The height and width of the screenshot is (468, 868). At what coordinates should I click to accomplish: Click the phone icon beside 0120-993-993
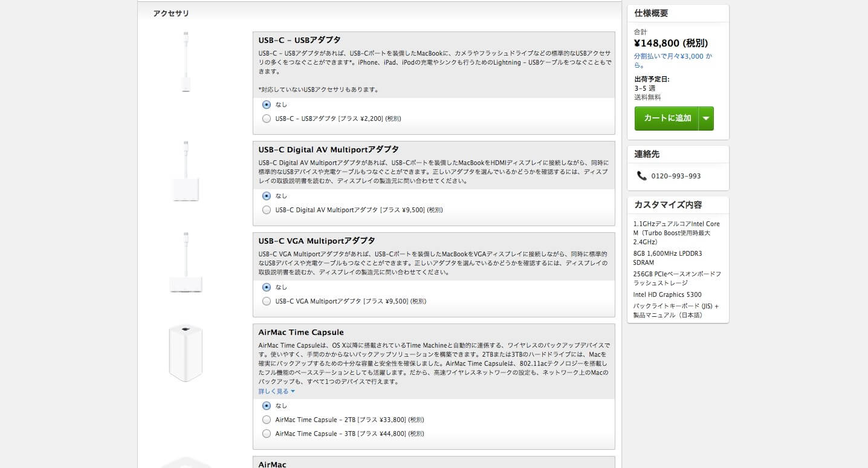pyautogui.click(x=641, y=175)
